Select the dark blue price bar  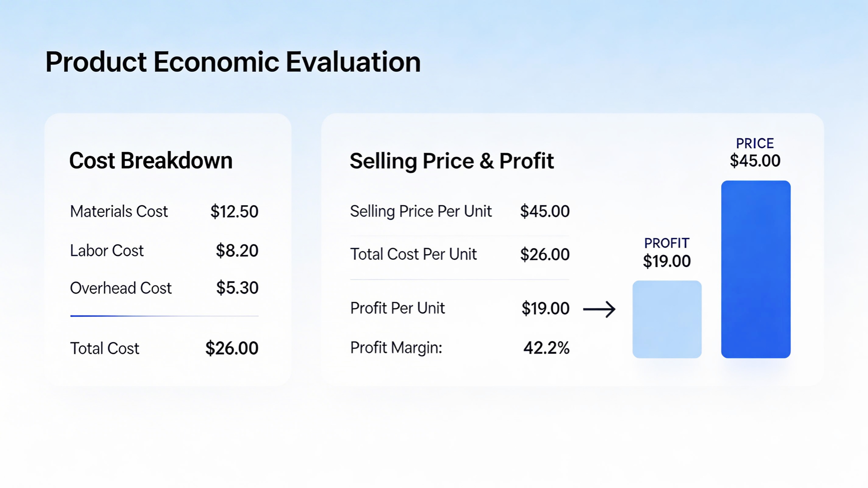tap(755, 269)
